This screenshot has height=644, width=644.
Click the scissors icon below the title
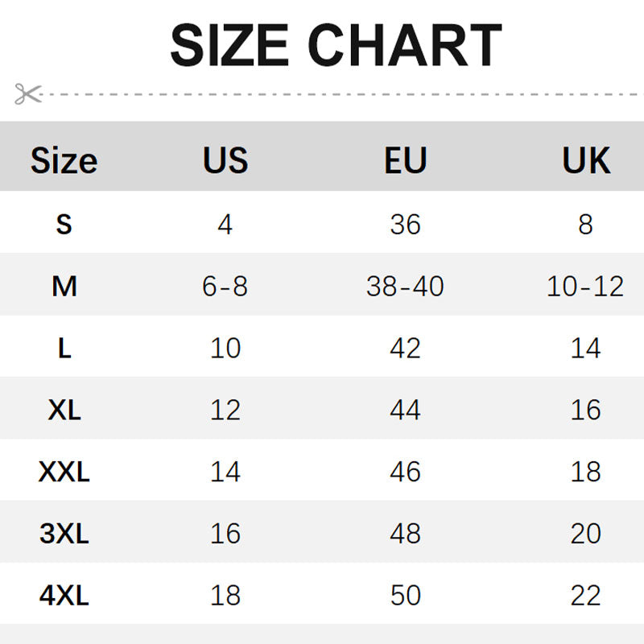[27, 94]
